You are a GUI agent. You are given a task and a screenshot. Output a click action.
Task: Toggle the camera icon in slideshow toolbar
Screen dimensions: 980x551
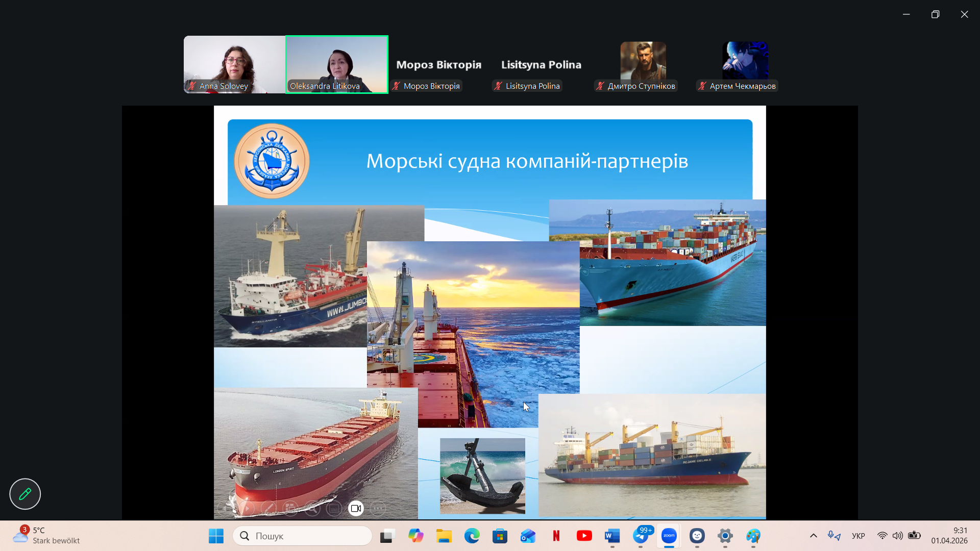pos(356,508)
